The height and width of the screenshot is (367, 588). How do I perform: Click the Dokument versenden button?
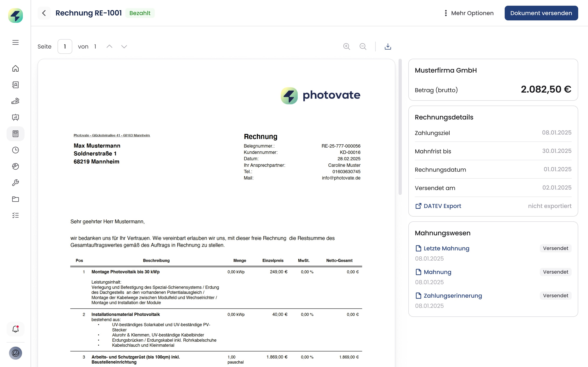541,13
